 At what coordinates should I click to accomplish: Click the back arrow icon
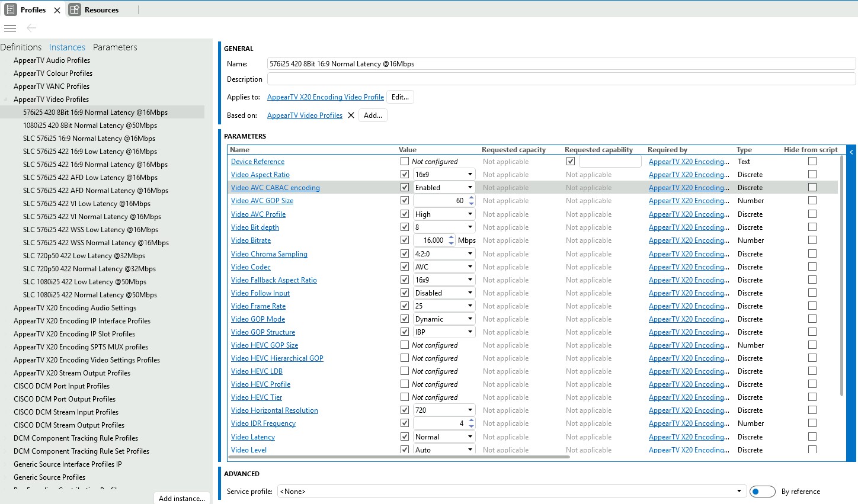click(31, 28)
